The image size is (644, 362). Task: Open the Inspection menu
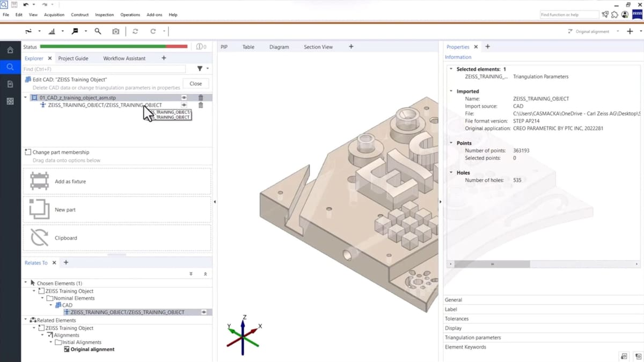pyautogui.click(x=104, y=15)
